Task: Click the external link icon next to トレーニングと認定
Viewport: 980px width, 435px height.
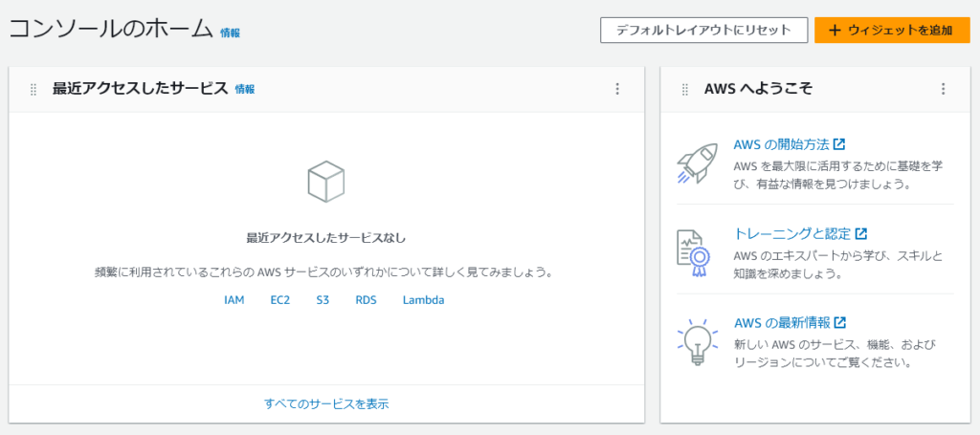Action: [860, 233]
